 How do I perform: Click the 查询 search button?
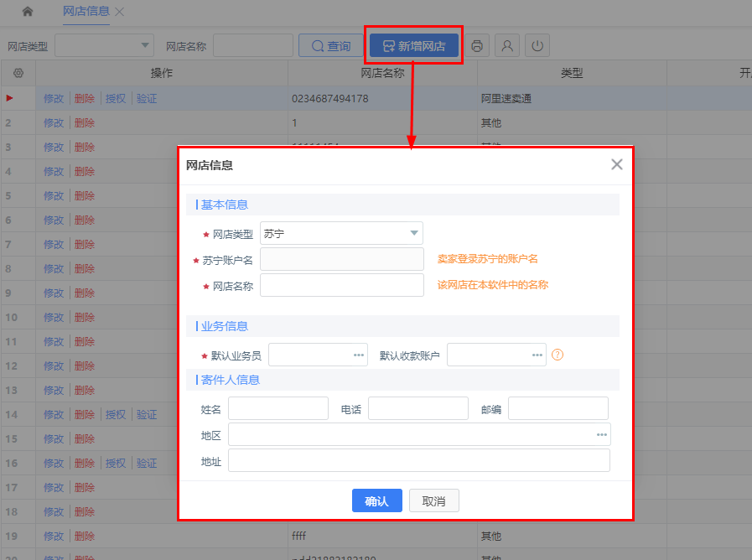tap(331, 45)
